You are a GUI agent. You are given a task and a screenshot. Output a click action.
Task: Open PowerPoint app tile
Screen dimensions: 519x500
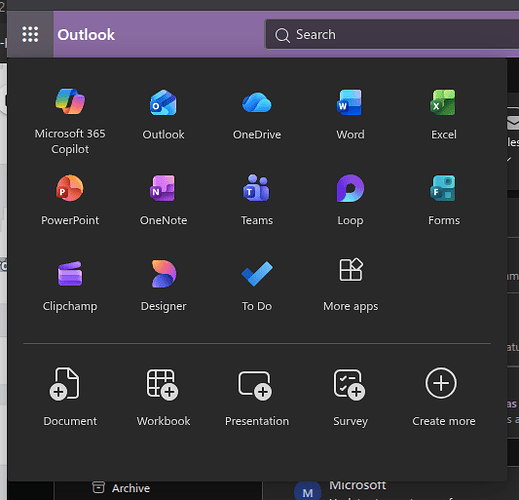(70, 200)
